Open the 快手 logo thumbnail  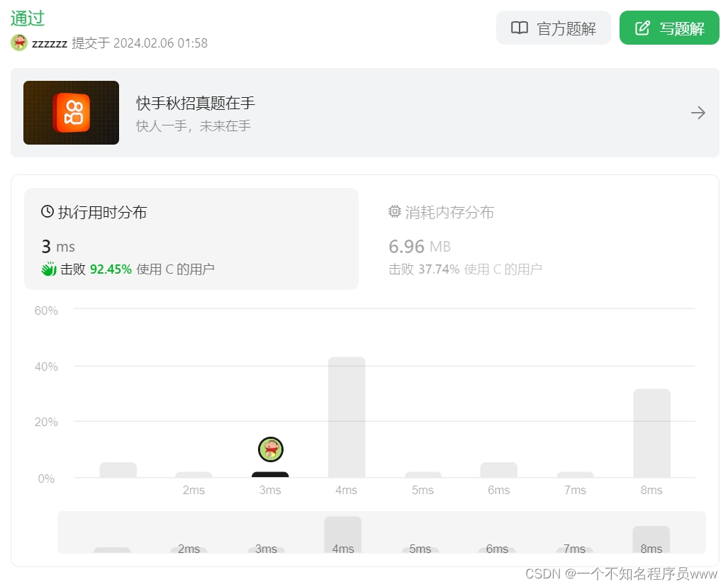[71, 113]
